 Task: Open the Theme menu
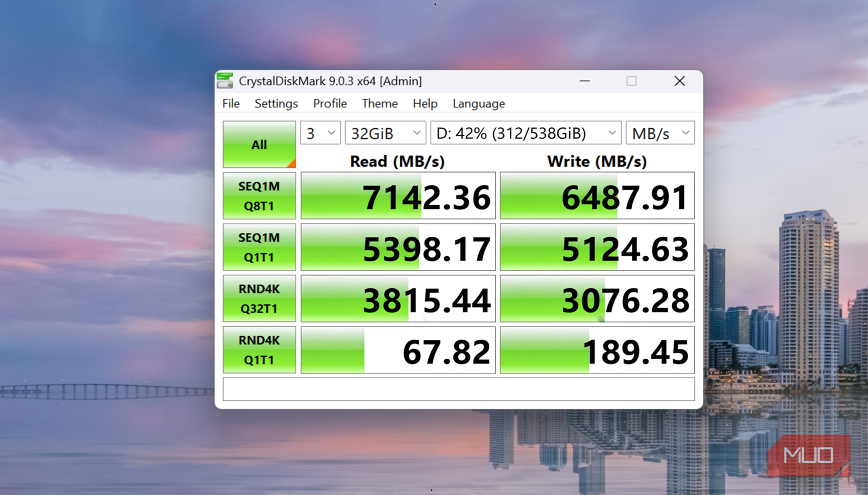point(379,104)
